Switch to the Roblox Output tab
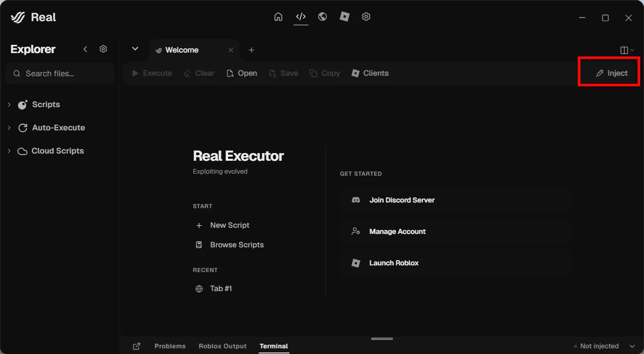This screenshot has width=644, height=354. [x=223, y=346]
